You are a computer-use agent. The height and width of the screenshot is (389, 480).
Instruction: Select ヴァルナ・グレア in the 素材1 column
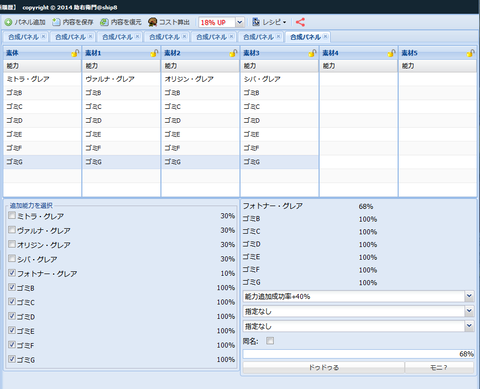tap(121, 79)
